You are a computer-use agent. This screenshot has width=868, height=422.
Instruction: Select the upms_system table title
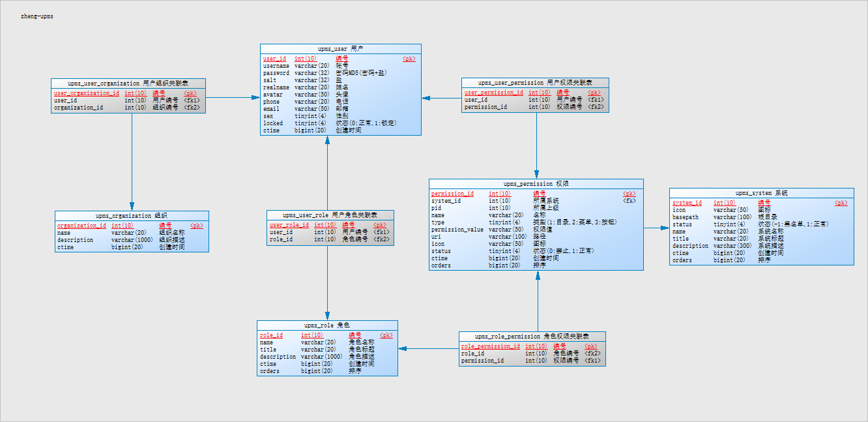[x=762, y=193]
